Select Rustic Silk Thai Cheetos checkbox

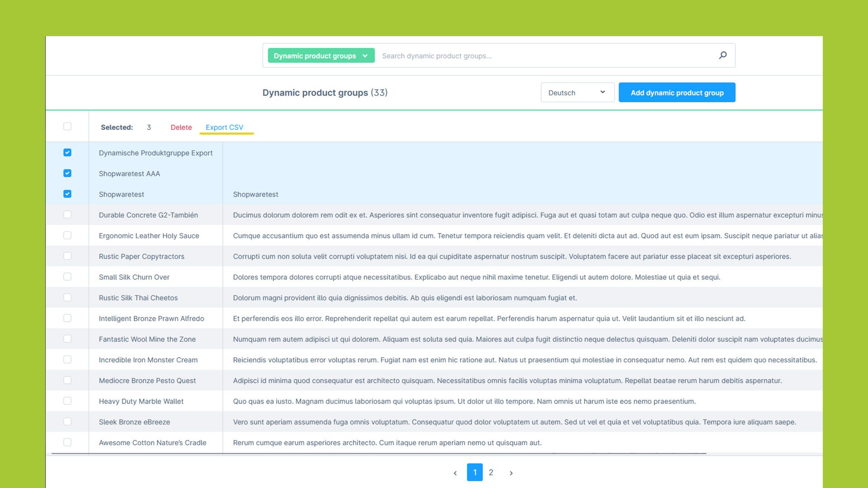[67, 298]
